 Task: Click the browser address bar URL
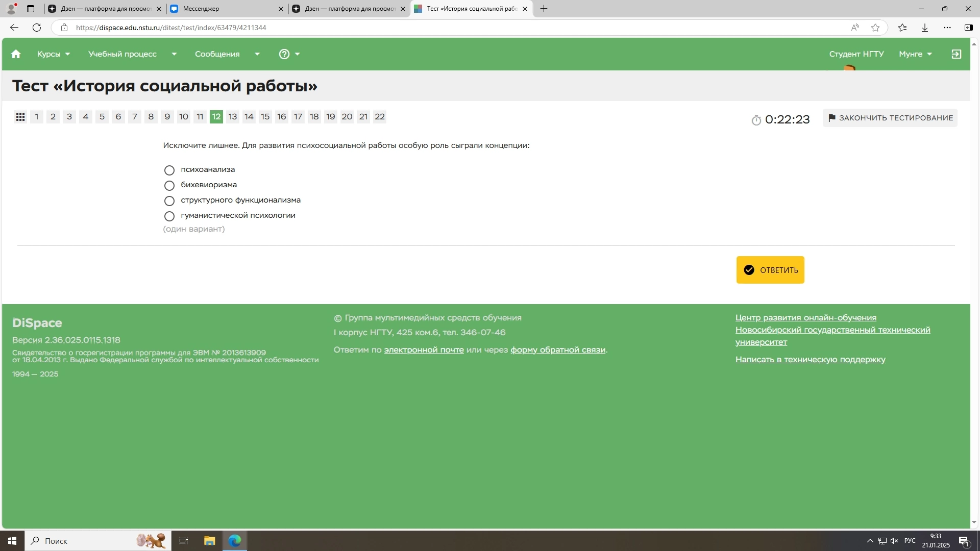[171, 28]
